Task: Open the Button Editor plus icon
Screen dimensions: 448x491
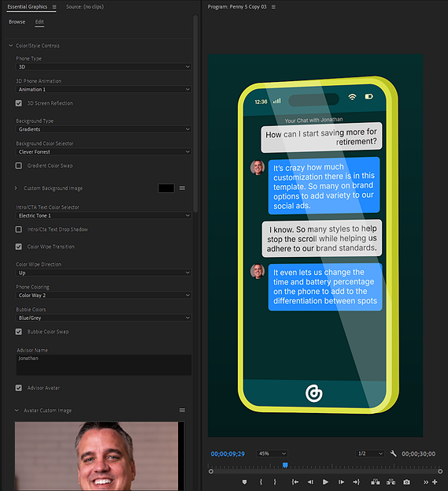Action: click(x=435, y=482)
